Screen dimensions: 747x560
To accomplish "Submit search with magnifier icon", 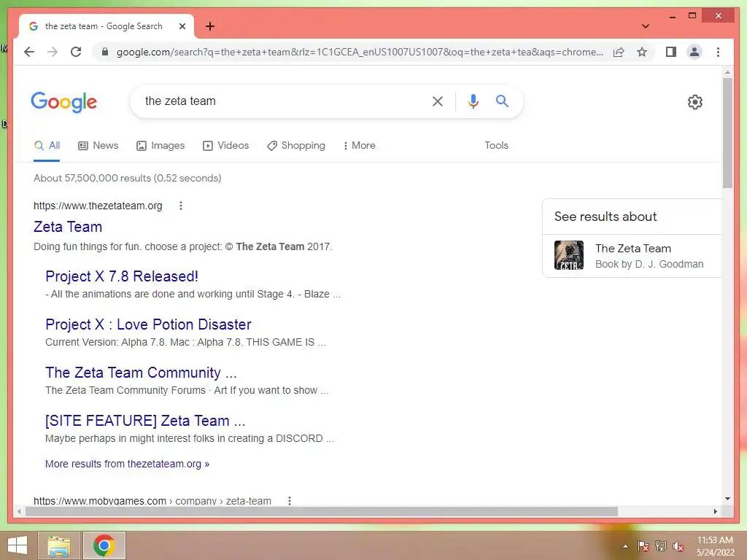I will pos(502,101).
